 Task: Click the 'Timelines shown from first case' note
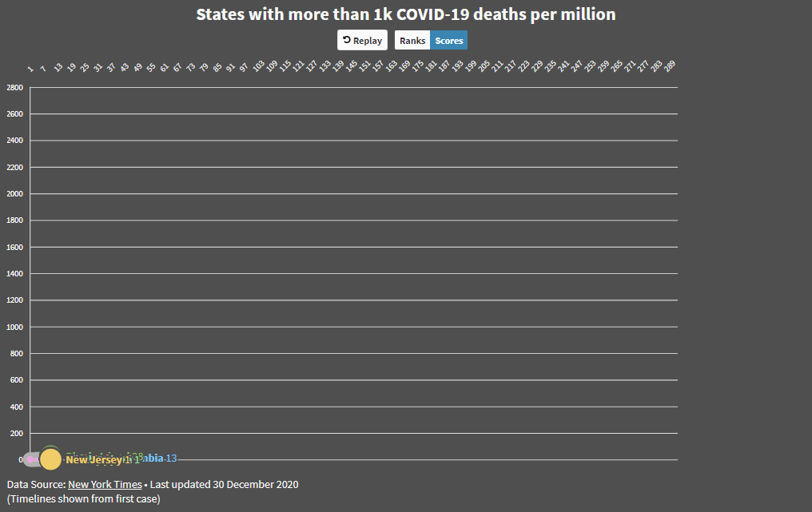pos(84,498)
